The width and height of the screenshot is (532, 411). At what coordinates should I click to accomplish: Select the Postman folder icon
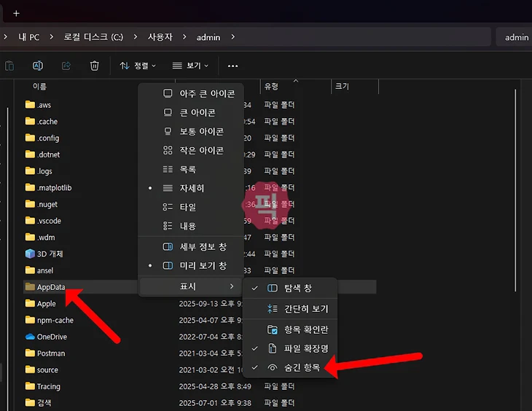[30, 353]
